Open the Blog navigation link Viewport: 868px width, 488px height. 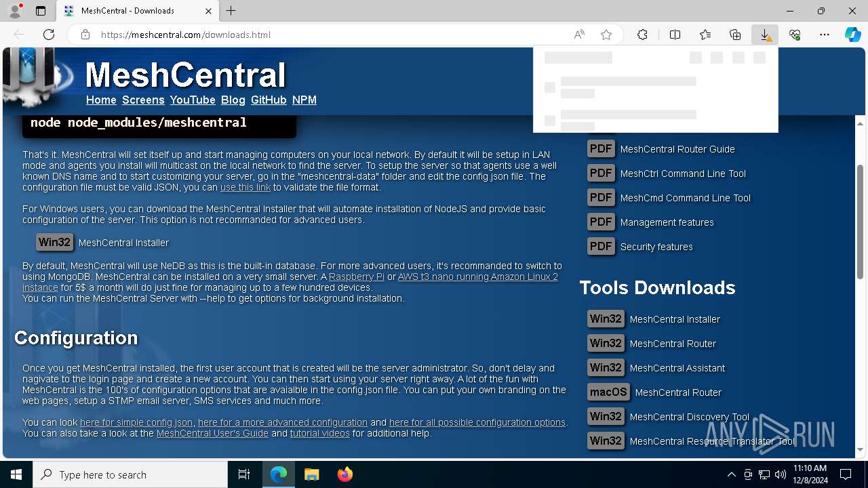pos(233,100)
